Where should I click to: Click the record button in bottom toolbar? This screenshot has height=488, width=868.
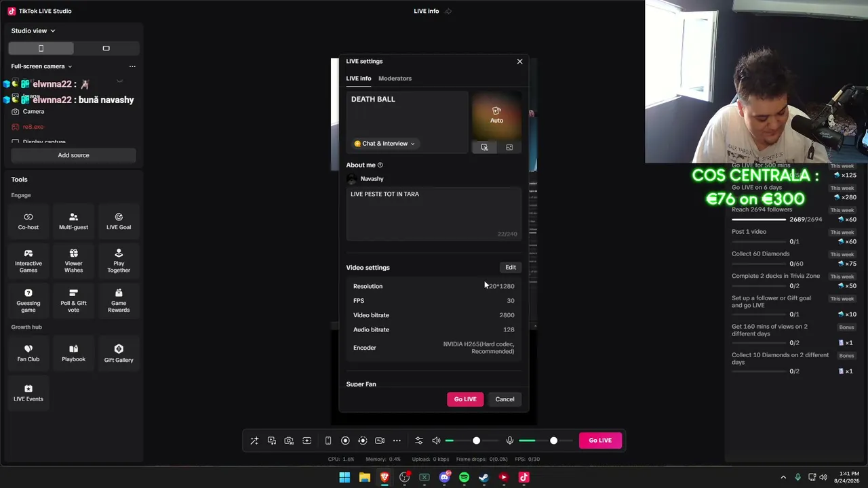click(x=345, y=441)
